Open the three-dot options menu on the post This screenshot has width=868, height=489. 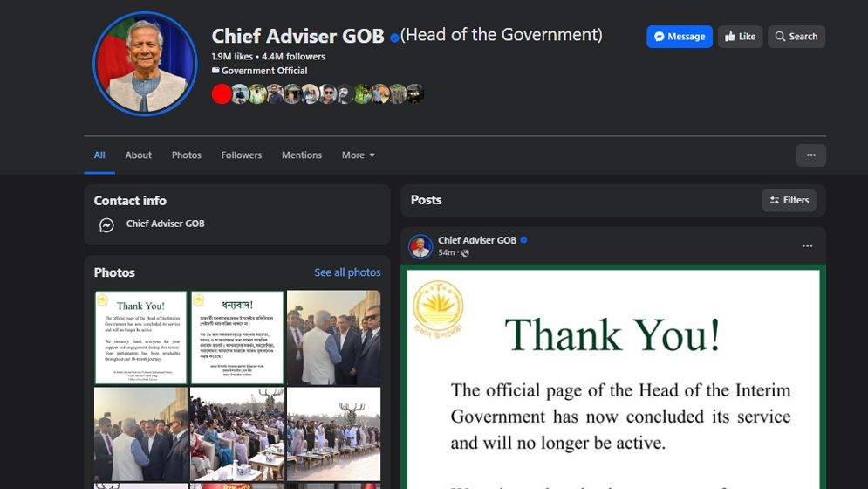807,246
